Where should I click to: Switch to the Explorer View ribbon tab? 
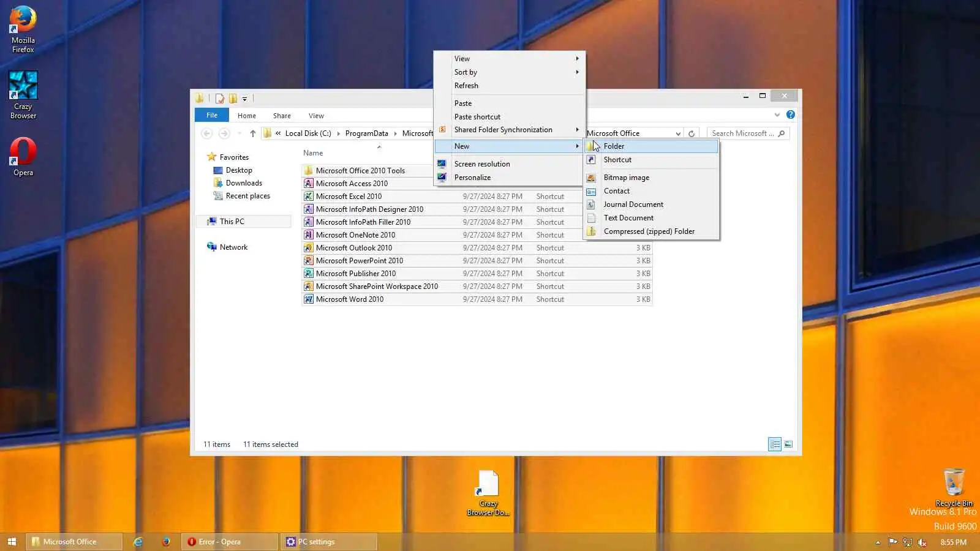(x=316, y=116)
